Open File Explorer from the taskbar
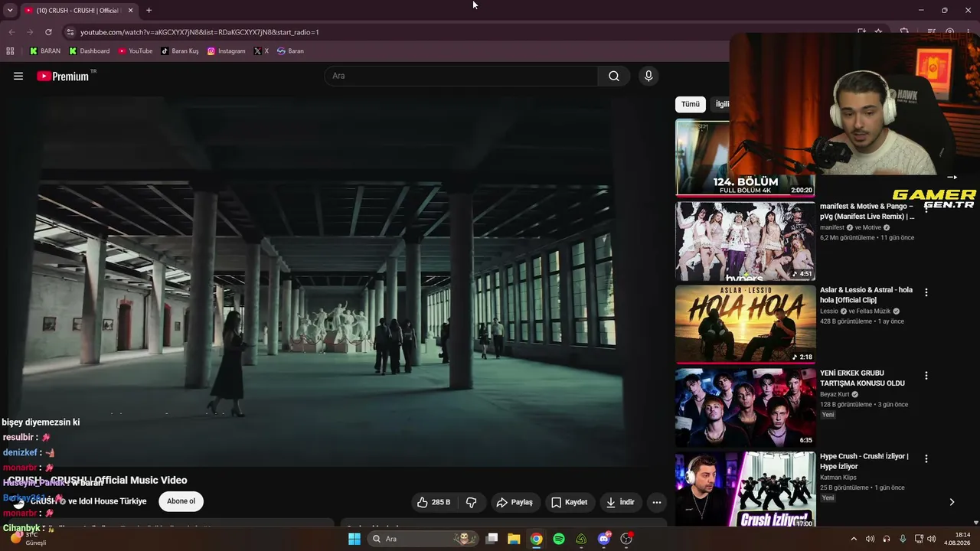The width and height of the screenshot is (980, 551). click(514, 539)
